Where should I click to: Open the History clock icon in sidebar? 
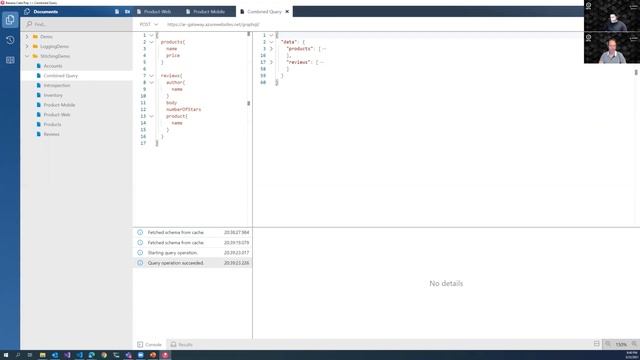pos(10,40)
